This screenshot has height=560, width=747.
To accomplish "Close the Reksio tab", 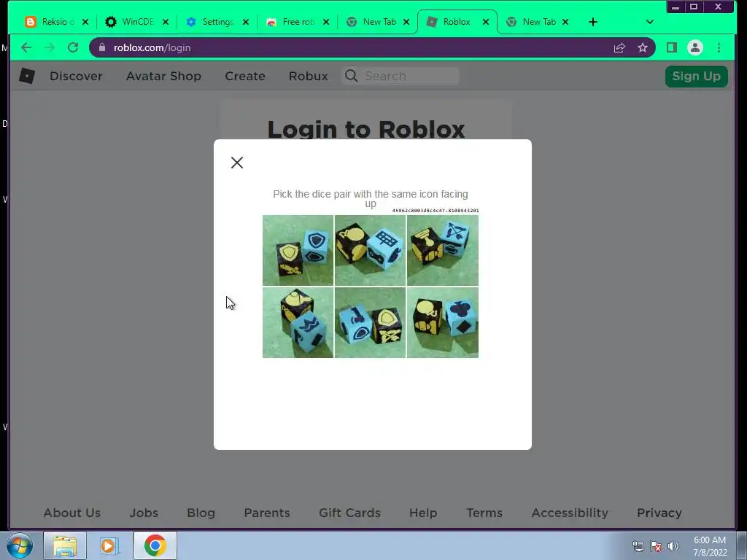I will point(85,22).
